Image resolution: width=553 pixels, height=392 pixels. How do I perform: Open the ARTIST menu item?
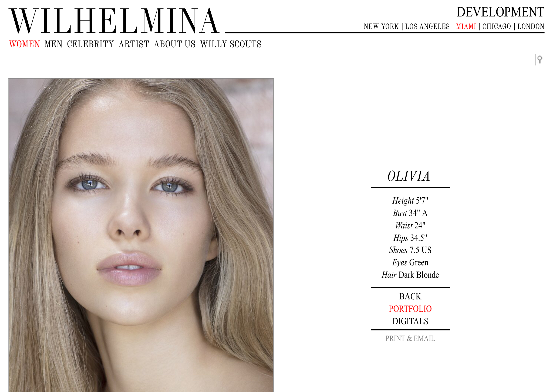point(134,44)
